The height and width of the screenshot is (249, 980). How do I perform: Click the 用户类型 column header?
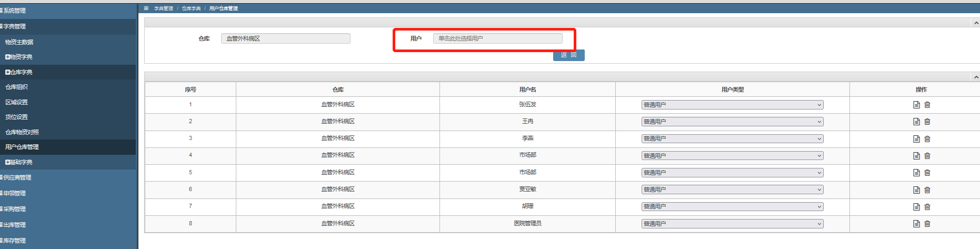pos(733,89)
